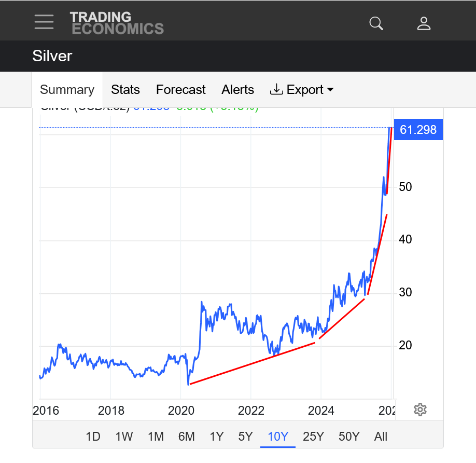Open the Alerts tab
The width and height of the screenshot is (476, 463).
tap(238, 90)
